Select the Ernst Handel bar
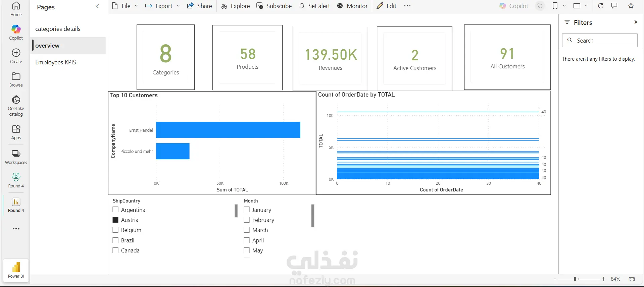 228,130
